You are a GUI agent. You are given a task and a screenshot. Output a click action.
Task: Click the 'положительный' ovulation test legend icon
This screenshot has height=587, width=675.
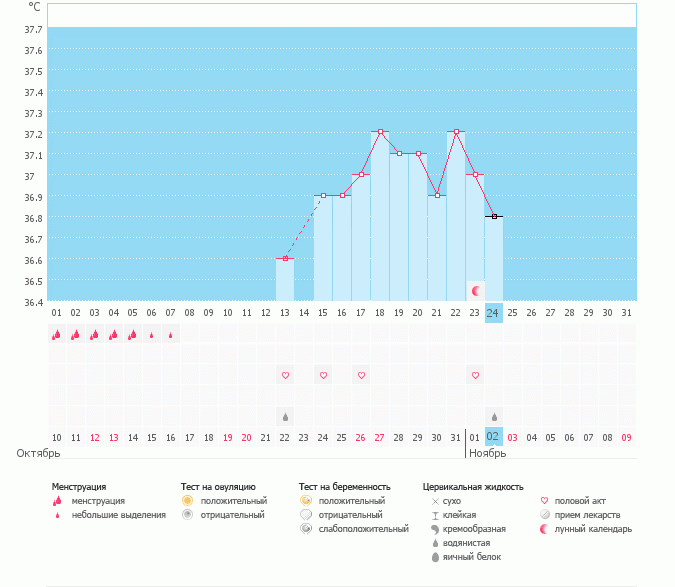point(186,500)
